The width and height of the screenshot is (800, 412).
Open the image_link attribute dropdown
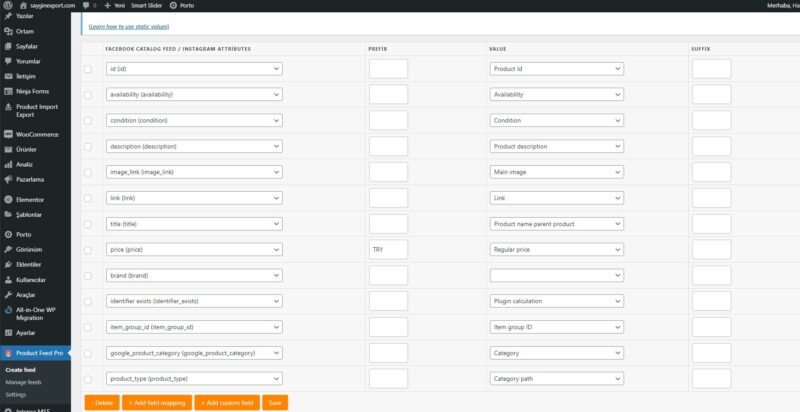point(194,172)
